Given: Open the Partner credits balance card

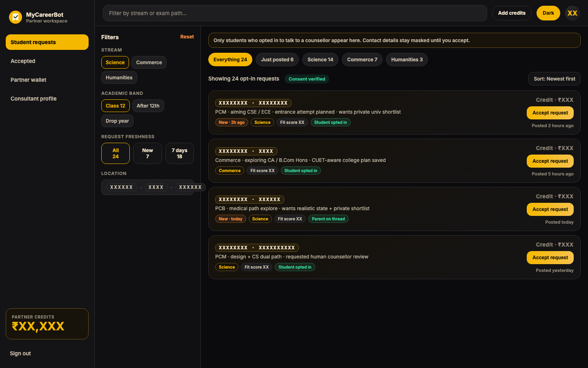Looking at the screenshot, I should (x=47, y=324).
